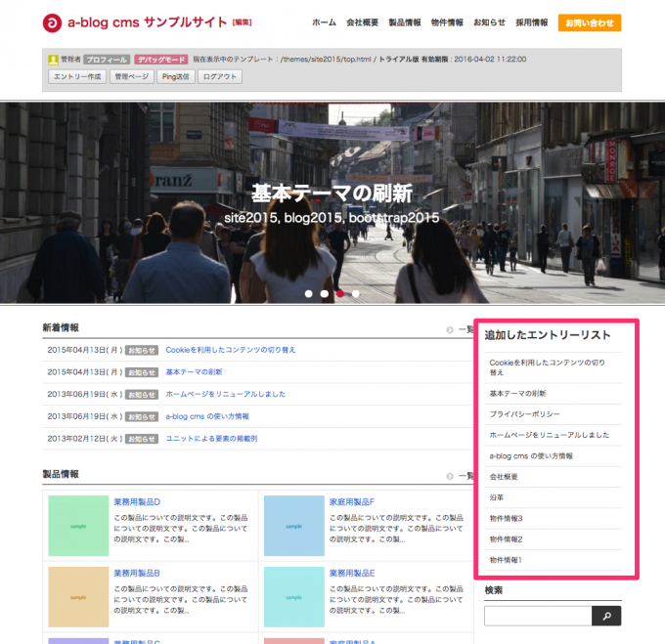665x644 pixels.
Task: Click the blue 家庭用製品F thumbnail
Action: pos(294,526)
